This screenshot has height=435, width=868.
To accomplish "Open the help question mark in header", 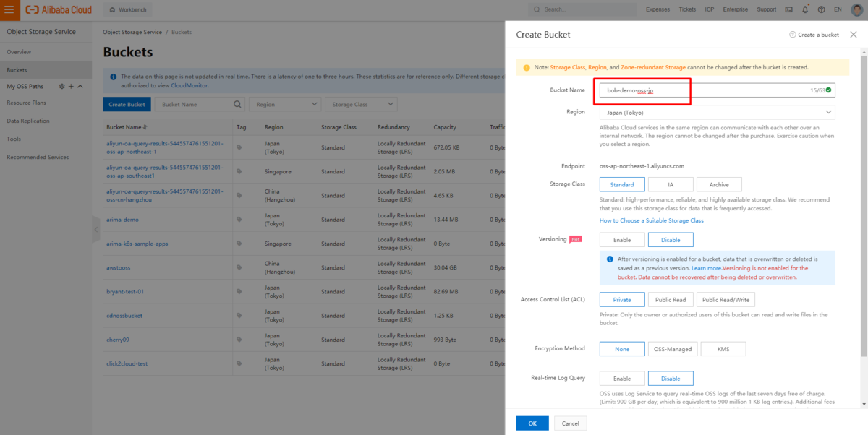I will click(821, 9).
